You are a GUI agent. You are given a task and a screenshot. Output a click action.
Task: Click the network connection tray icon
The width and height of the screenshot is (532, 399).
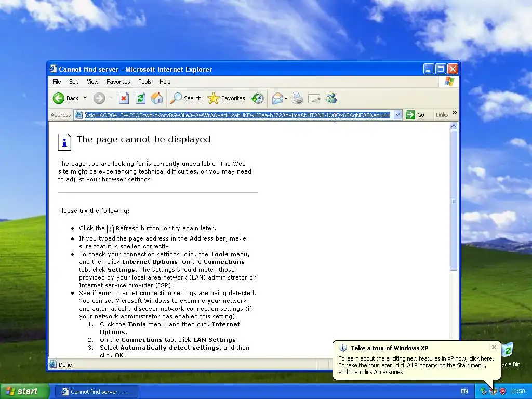pyautogui.click(x=484, y=392)
